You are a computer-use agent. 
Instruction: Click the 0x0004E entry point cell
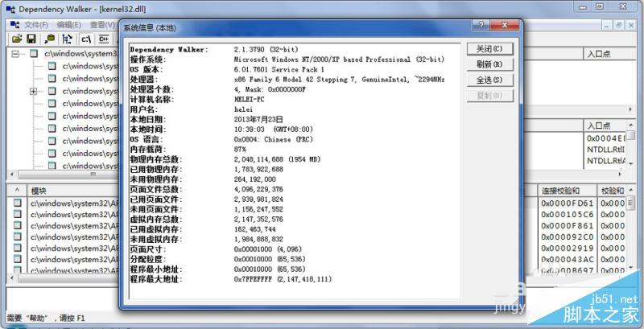tap(607, 138)
